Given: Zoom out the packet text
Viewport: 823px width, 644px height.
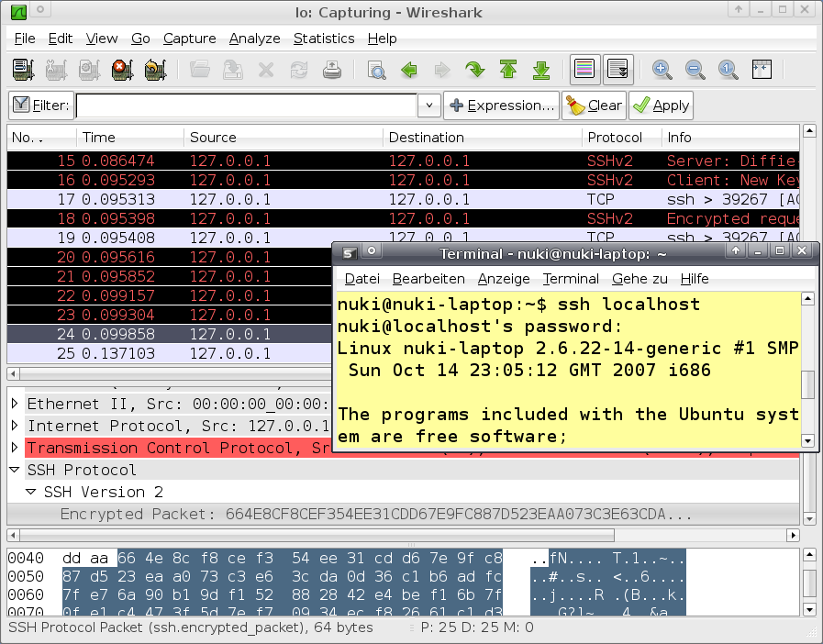Looking at the screenshot, I should [x=695, y=70].
